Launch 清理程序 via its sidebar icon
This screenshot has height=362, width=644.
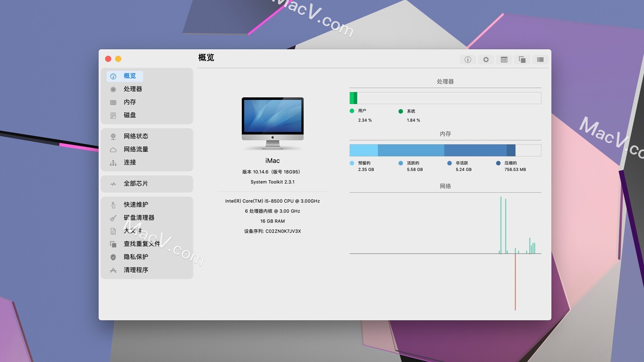coord(113,270)
